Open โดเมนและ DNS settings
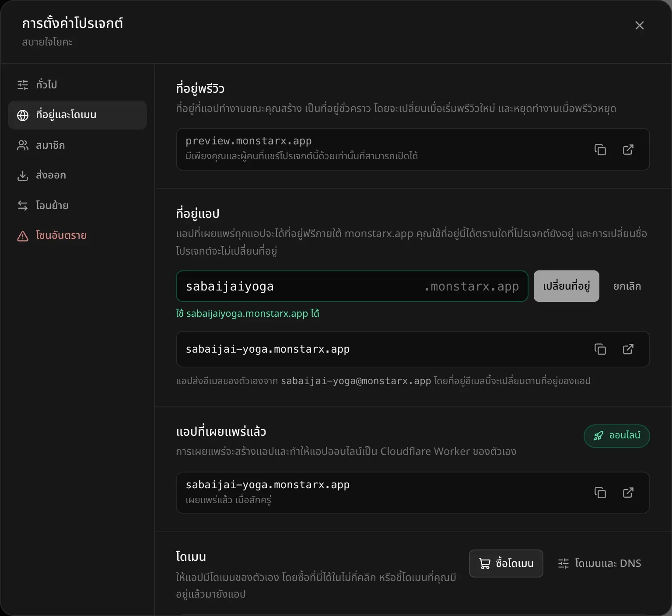The image size is (672, 616). point(599,563)
